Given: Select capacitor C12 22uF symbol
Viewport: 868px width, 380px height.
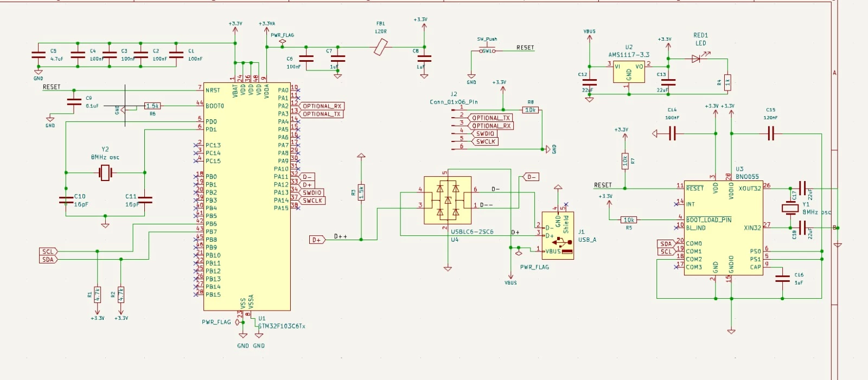Looking at the screenshot, I should (x=589, y=83).
